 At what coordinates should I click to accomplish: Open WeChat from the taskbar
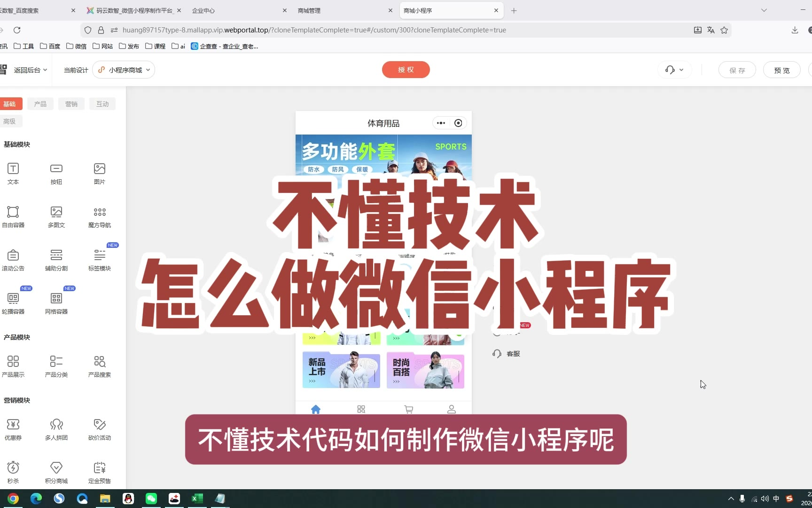click(151, 499)
